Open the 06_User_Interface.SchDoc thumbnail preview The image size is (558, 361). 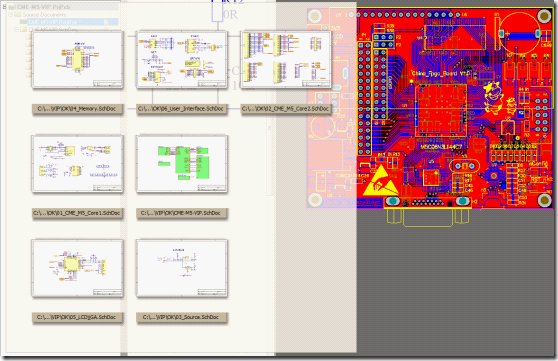point(182,59)
